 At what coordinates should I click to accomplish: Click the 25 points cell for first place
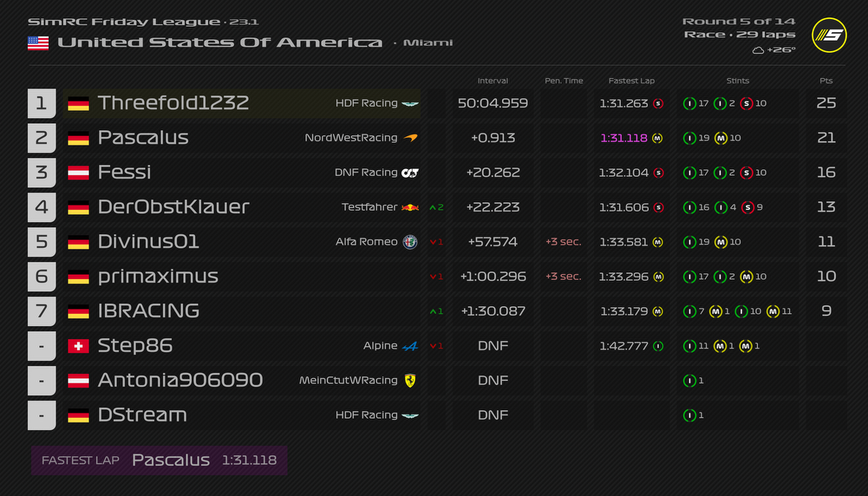(x=826, y=103)
